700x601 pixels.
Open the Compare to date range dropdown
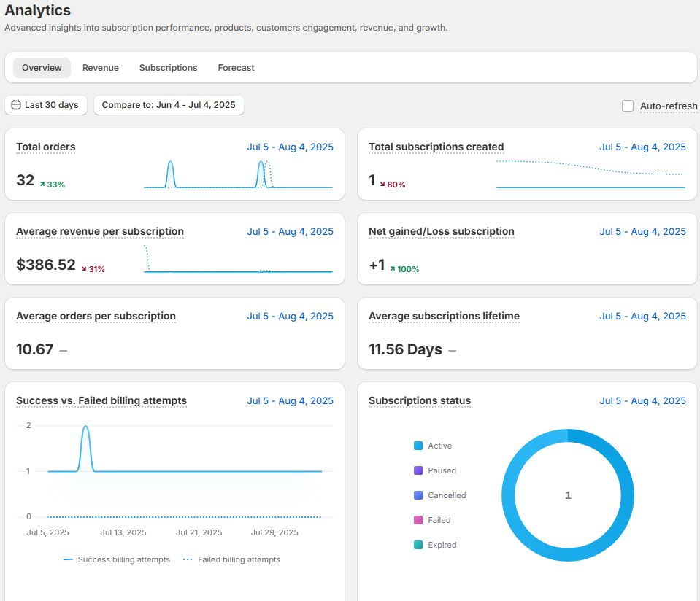pyautogui.click(x=169, y=105)
